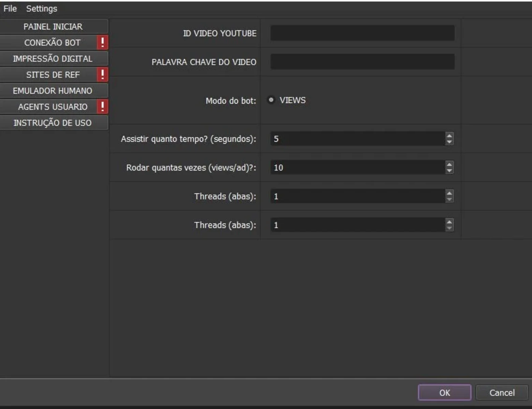
Task: Click the red exclamation icon beside AGENTS USUARIO
Action: click(x=102, y=107)
